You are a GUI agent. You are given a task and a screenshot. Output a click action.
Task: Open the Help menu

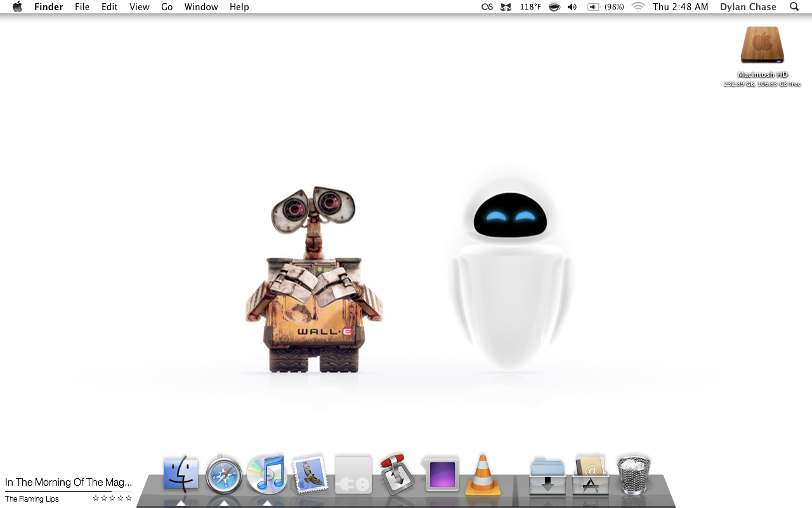coord(239,7)
